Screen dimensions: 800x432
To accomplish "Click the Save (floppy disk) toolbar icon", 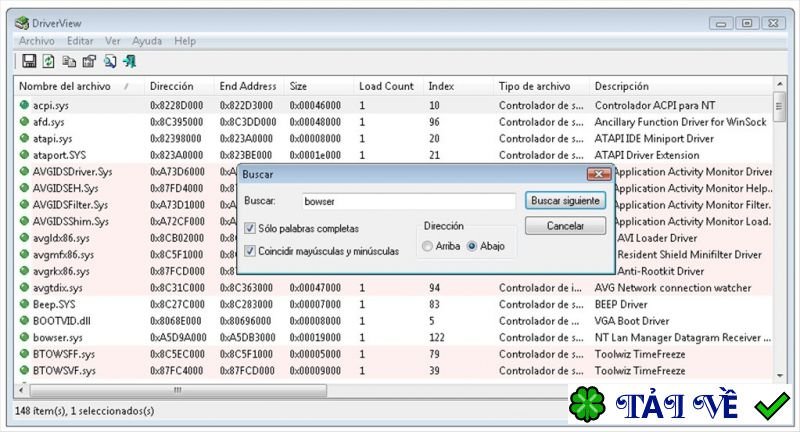I will [29, 62].
